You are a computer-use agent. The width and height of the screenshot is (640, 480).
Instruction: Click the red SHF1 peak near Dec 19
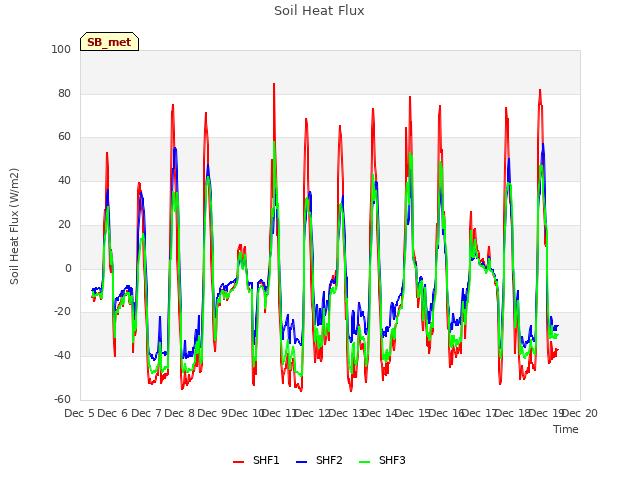pos(540,90)
